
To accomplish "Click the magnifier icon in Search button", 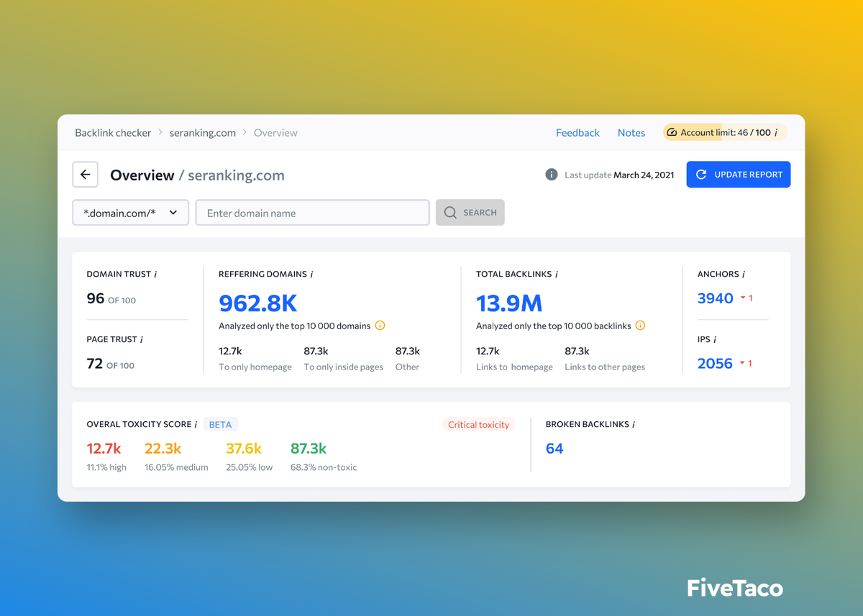I will click(450, 213).
